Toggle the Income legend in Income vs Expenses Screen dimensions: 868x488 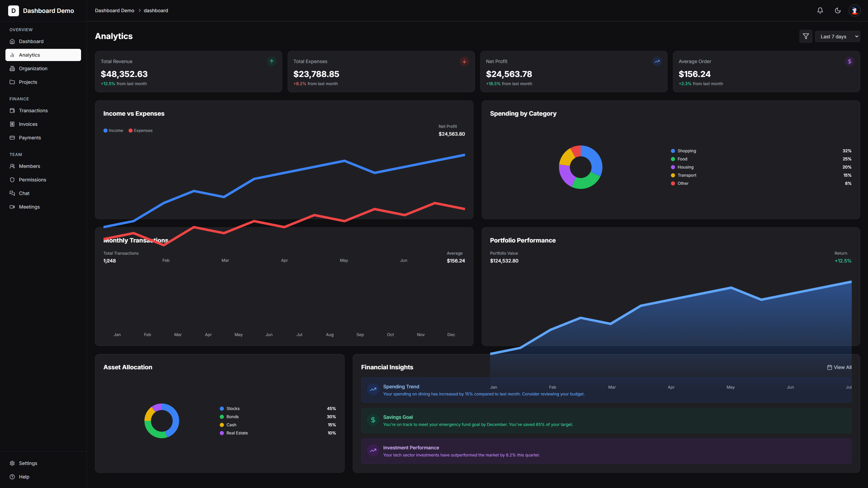113,130
